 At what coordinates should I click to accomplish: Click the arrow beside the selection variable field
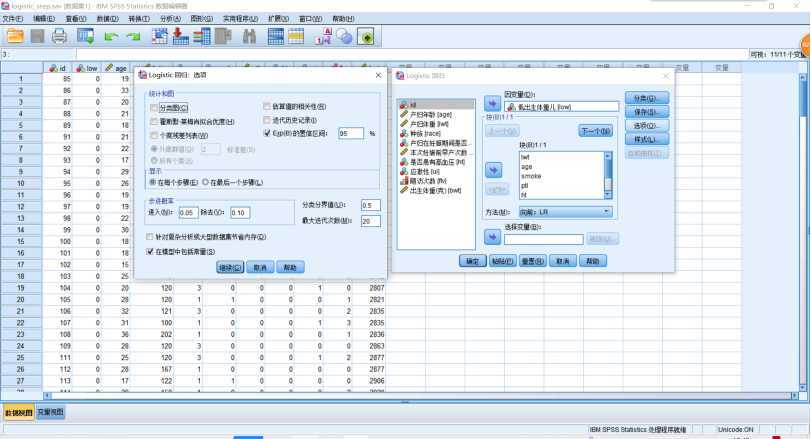click(492, 237)
